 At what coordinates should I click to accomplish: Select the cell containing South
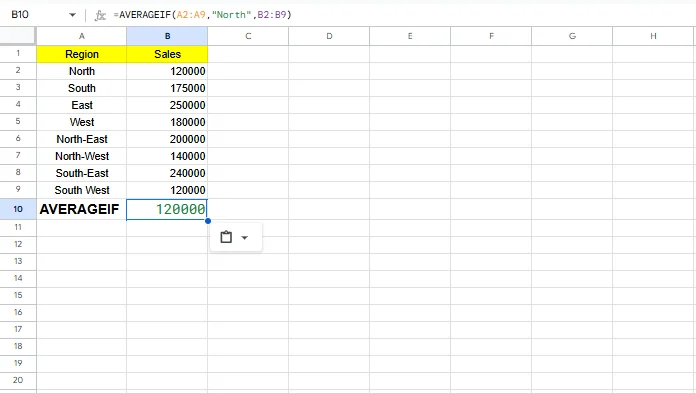82,88
